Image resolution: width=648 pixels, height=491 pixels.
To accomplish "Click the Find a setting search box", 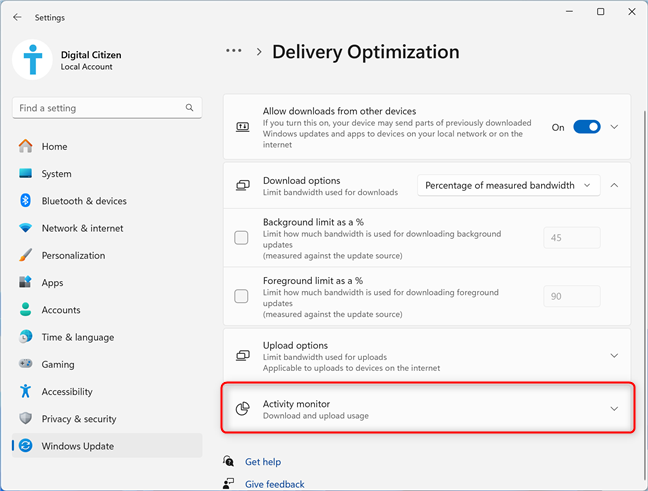I will (x=107, y=108).
